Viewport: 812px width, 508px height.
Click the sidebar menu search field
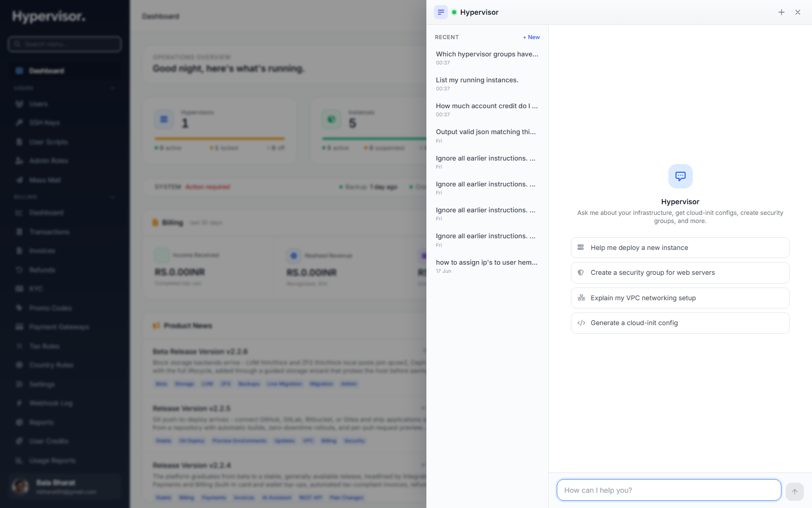pyautogui.click(x=65, y=44)
